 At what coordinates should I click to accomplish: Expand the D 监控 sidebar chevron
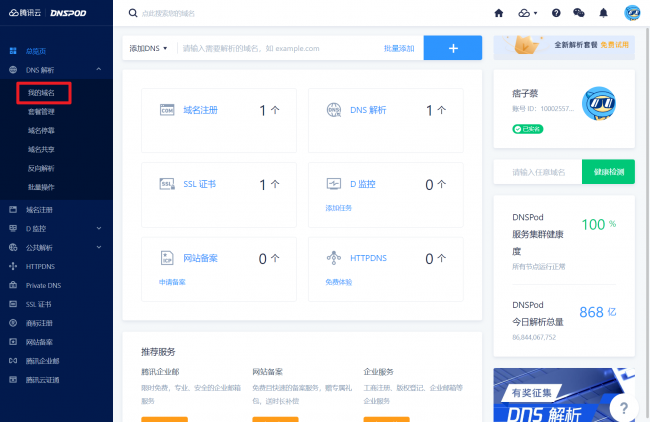(99, 228)
